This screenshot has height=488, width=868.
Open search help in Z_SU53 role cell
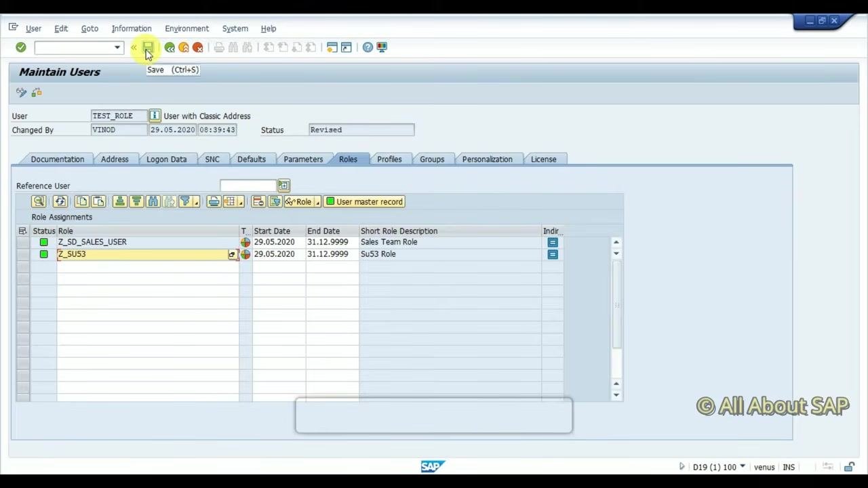point(232,255)
